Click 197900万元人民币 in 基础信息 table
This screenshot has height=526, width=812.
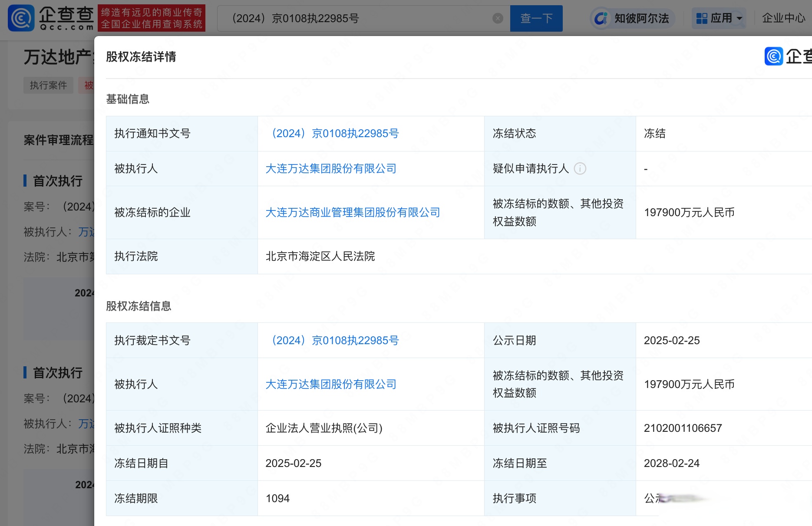689,212
